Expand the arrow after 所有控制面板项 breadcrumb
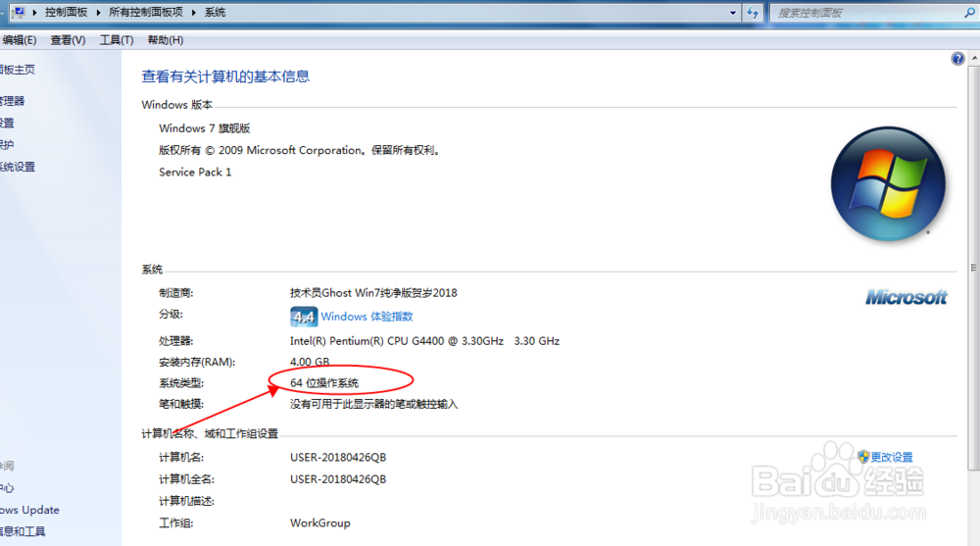980x546 pixels. coord(194,13)
